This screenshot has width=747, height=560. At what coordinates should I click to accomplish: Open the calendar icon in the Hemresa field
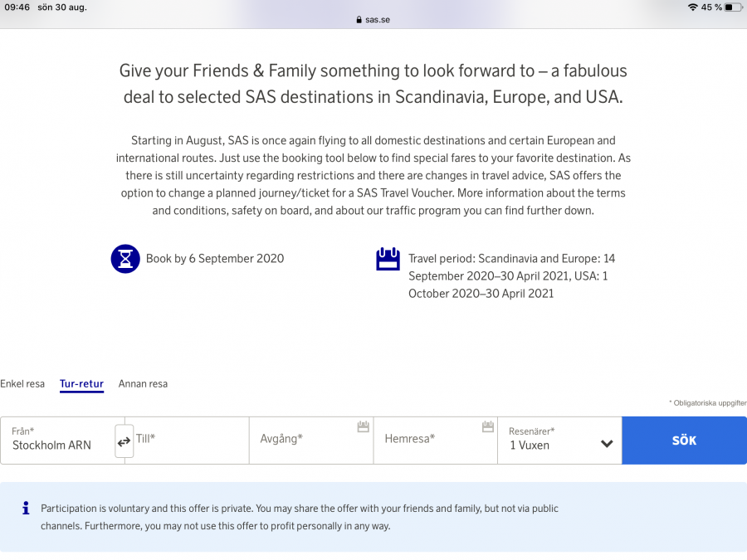click(487, 426)
